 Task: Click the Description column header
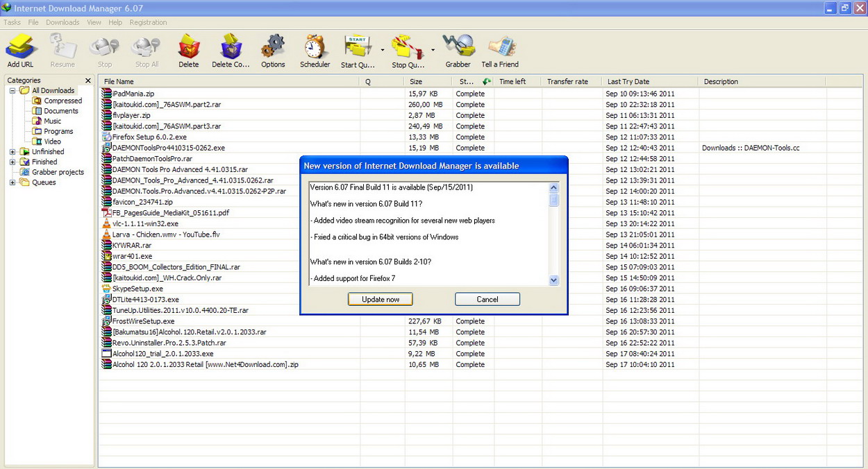(x=762, y=81)
